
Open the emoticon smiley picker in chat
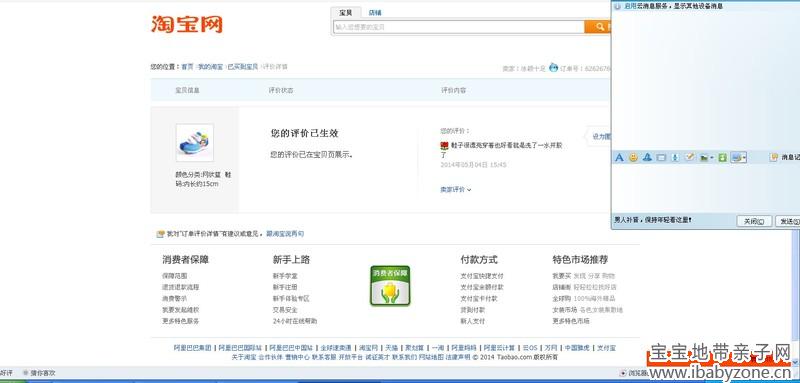pyautogui.click(x=633, y=158)
